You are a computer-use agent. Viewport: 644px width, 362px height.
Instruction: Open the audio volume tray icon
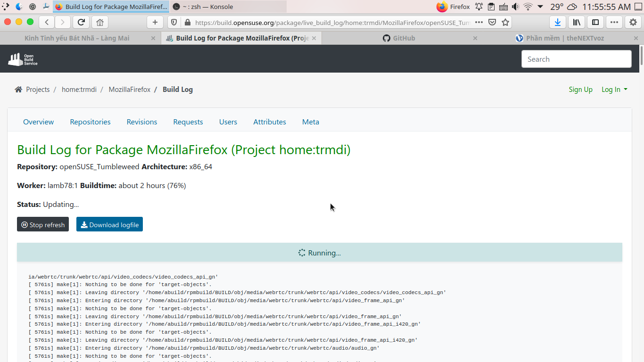(x=516, y=7)
